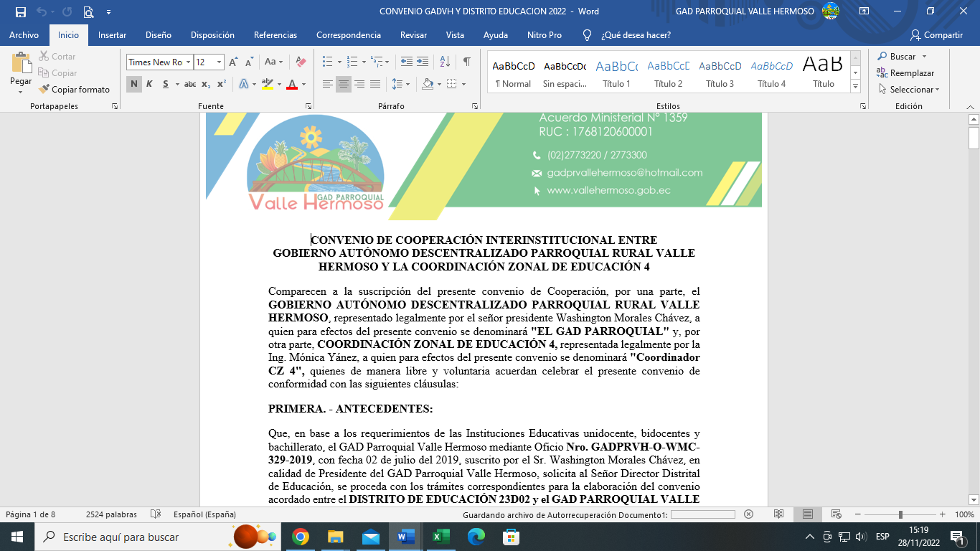
Task: Expand the font size dropdown
Action: coord(220,62)
